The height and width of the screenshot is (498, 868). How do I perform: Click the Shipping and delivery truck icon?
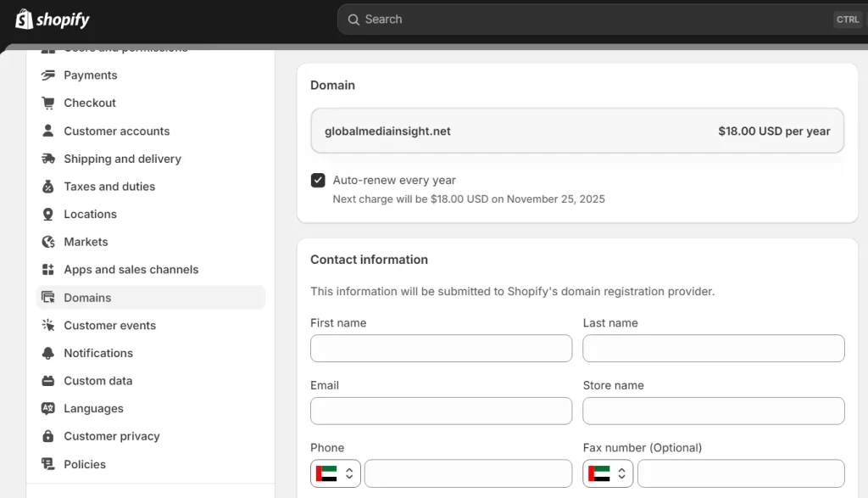(x=48, y=159)
